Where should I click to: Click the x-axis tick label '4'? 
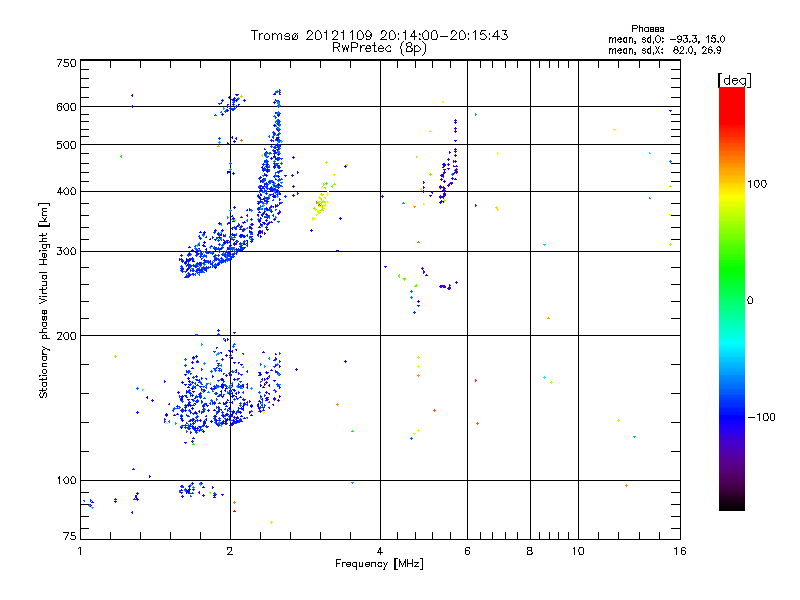[380, 551]
